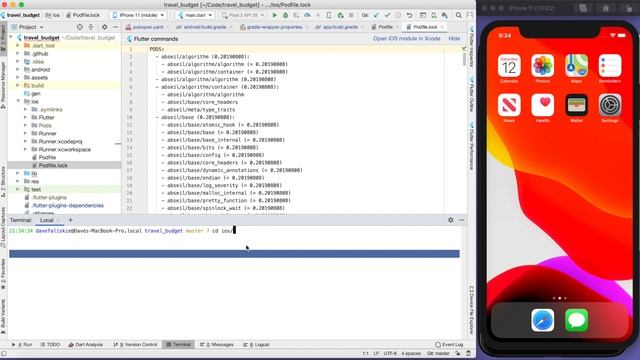Expand the test folder

18,189
